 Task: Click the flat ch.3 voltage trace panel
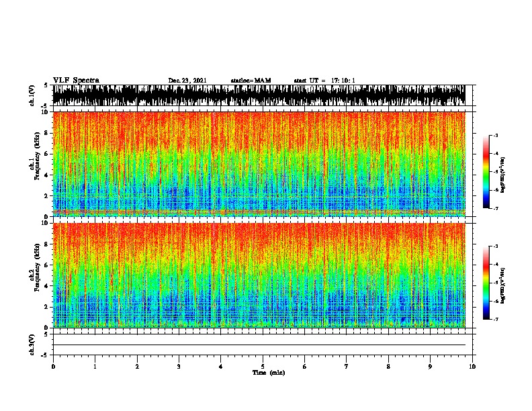click(263, 345)
